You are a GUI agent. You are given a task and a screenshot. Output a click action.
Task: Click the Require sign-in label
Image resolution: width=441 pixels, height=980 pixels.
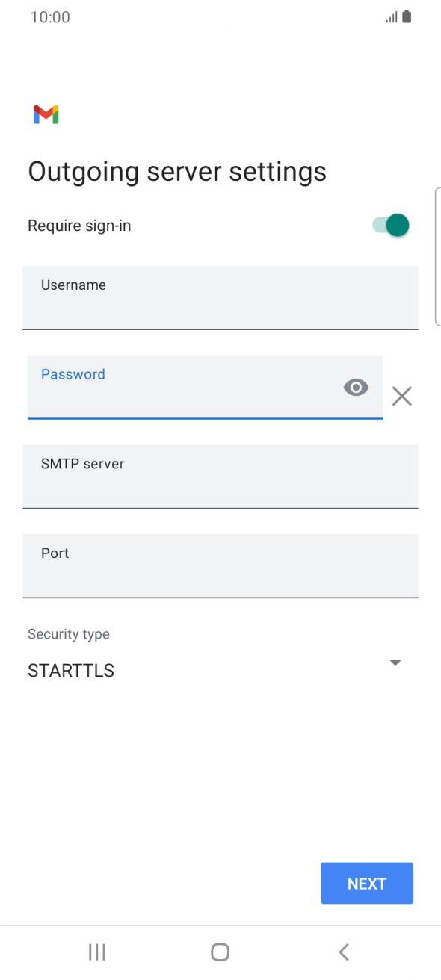click(79, 225)
